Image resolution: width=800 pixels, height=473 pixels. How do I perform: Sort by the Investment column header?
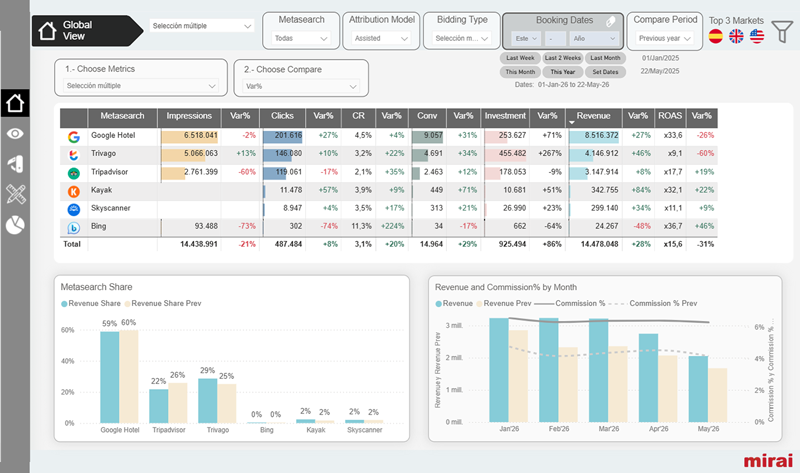[x=505, y=116]
